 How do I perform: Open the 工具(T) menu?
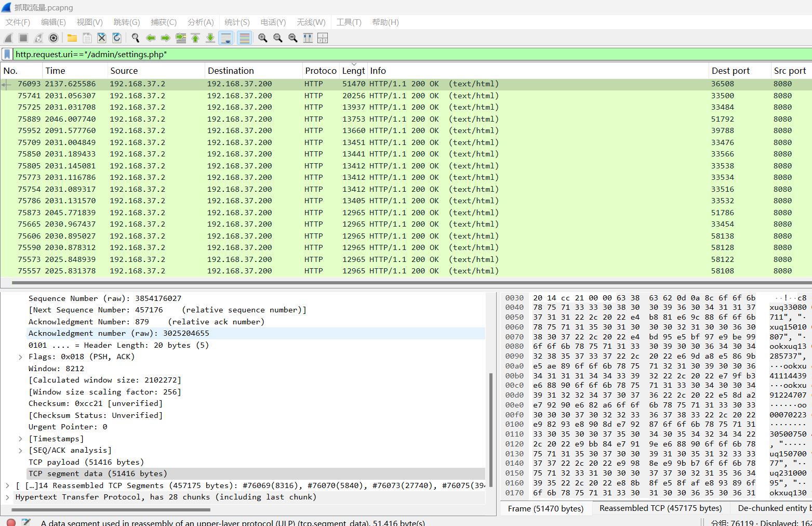point(349,22)
